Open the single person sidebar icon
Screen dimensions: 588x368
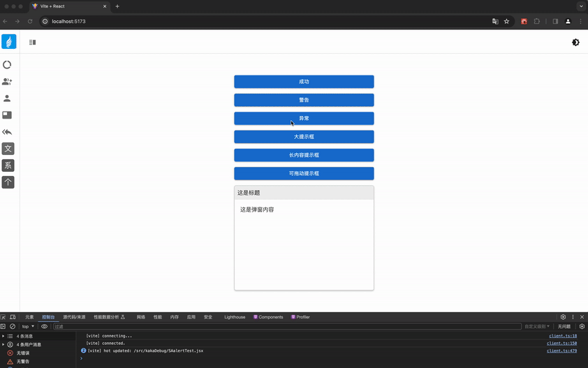(x=7, y=98)
